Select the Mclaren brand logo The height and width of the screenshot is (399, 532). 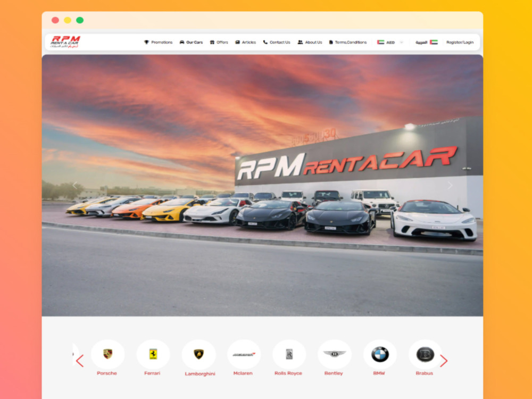[x=244, y=354]
